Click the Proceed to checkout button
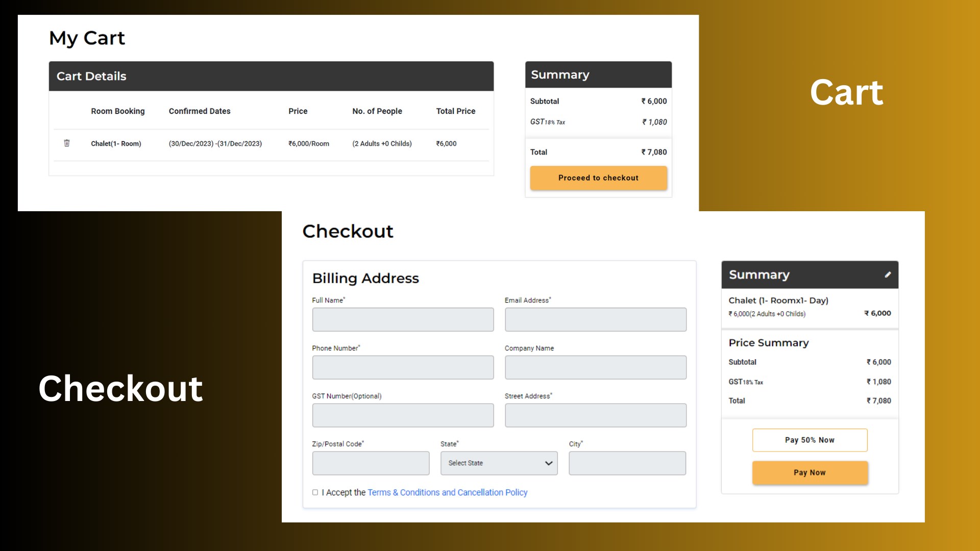The image size is (980, 551). pyautogui.click(x=598, y=178)
